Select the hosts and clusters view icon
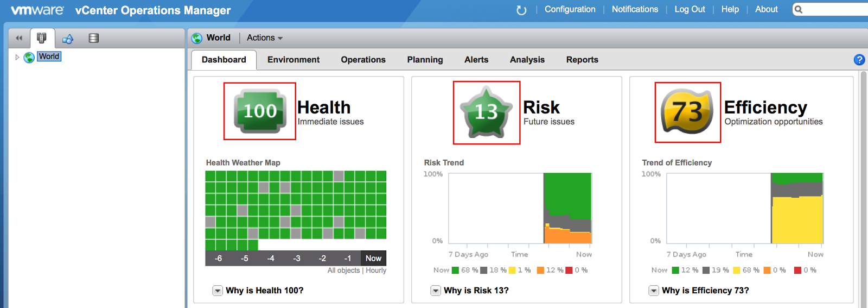The image size is (868, 308). (42, 38)
